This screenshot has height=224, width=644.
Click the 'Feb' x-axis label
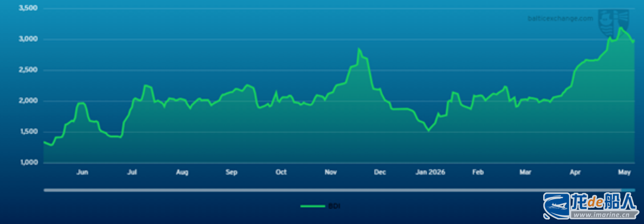click(478, 172)
